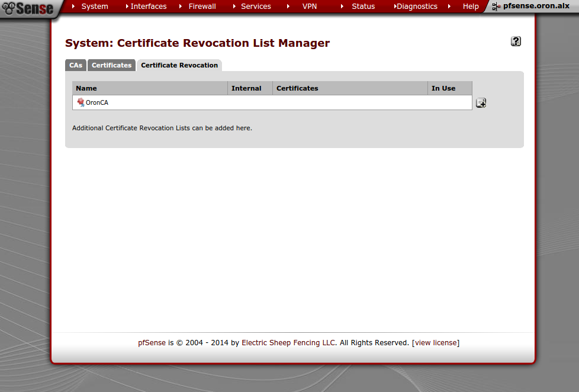Click the Additional Certificate Revocation Lists note
This screenshot has width=579, height=392.
(x=162, y=128)
